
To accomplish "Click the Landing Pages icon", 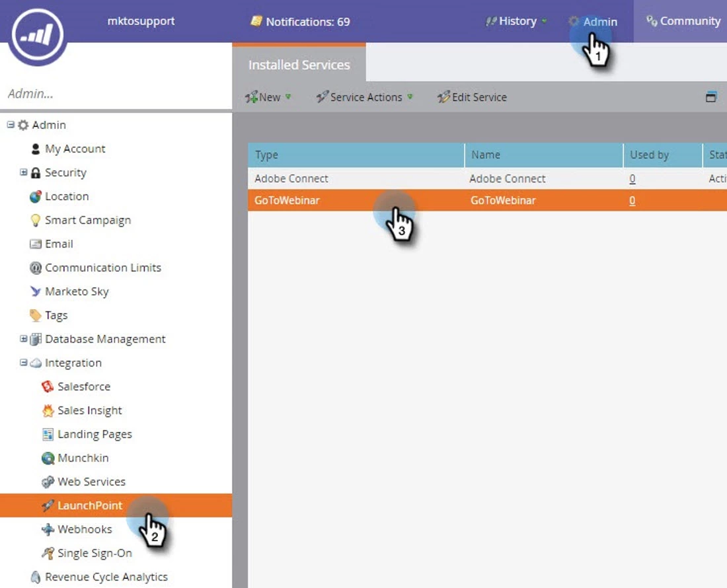I will (48, 434).
